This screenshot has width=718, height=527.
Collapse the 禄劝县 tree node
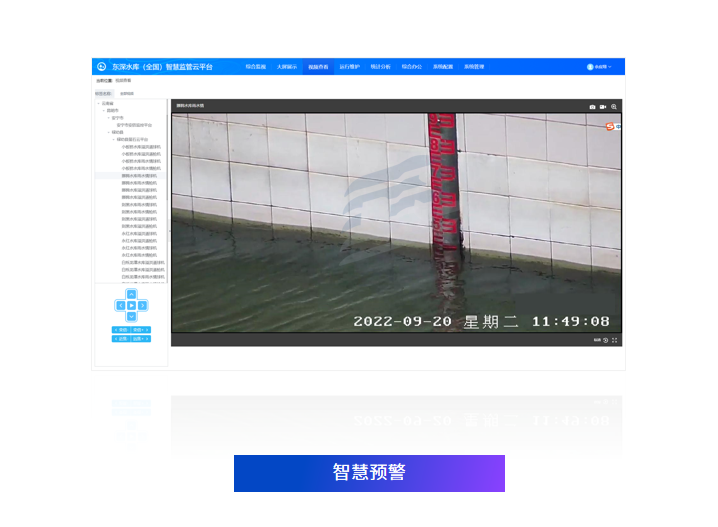108,132
